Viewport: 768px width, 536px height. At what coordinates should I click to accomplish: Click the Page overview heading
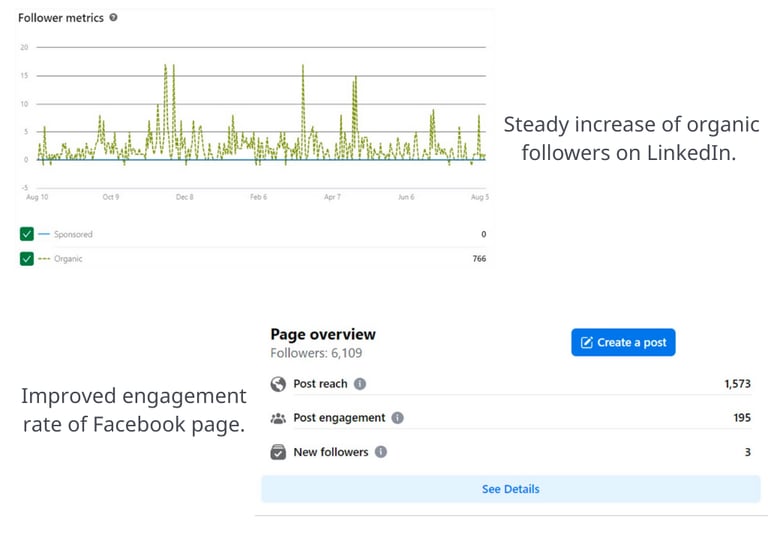(323, 335)
